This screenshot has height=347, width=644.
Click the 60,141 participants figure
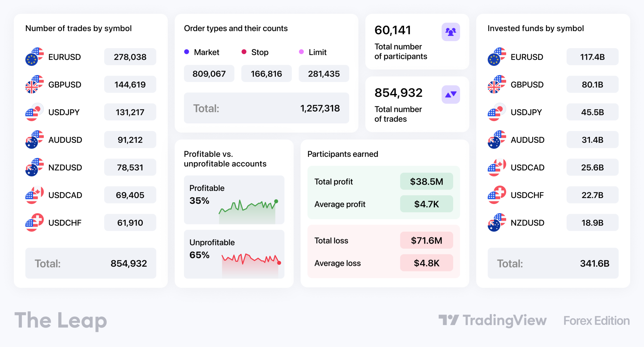pos(392,30)
